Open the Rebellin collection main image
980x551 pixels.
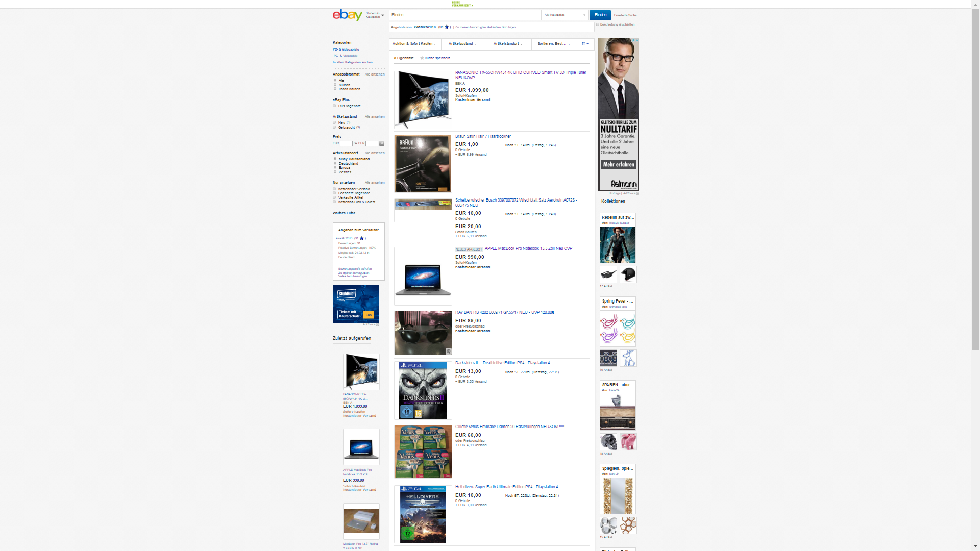[x=618, y=245]
